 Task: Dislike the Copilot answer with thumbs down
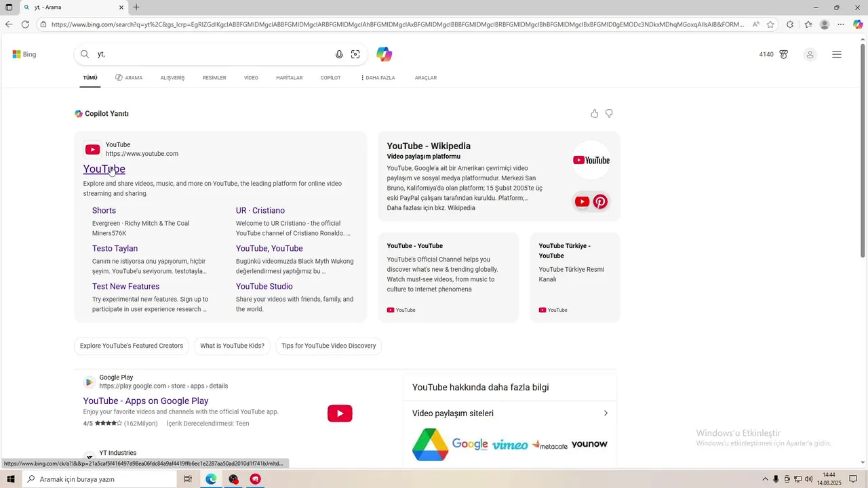609,113
